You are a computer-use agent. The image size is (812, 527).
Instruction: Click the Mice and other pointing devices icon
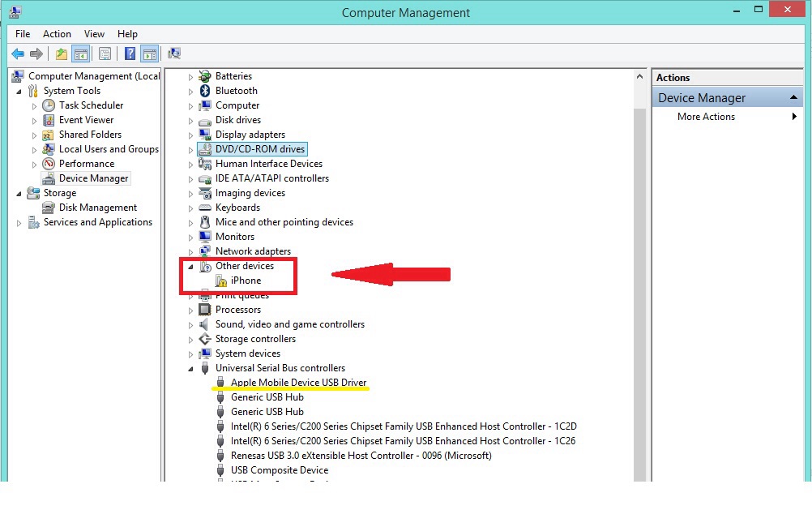[x=205, y=222]
